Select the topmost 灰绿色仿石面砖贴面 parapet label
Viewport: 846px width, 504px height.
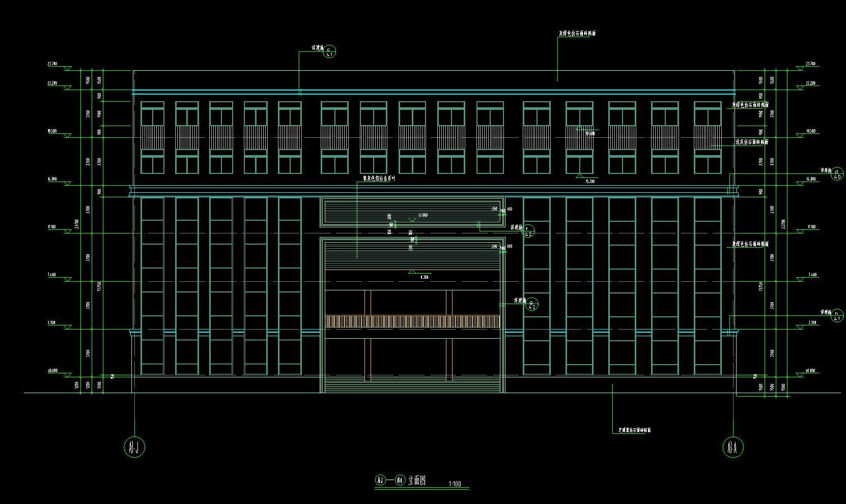[577, 34]
